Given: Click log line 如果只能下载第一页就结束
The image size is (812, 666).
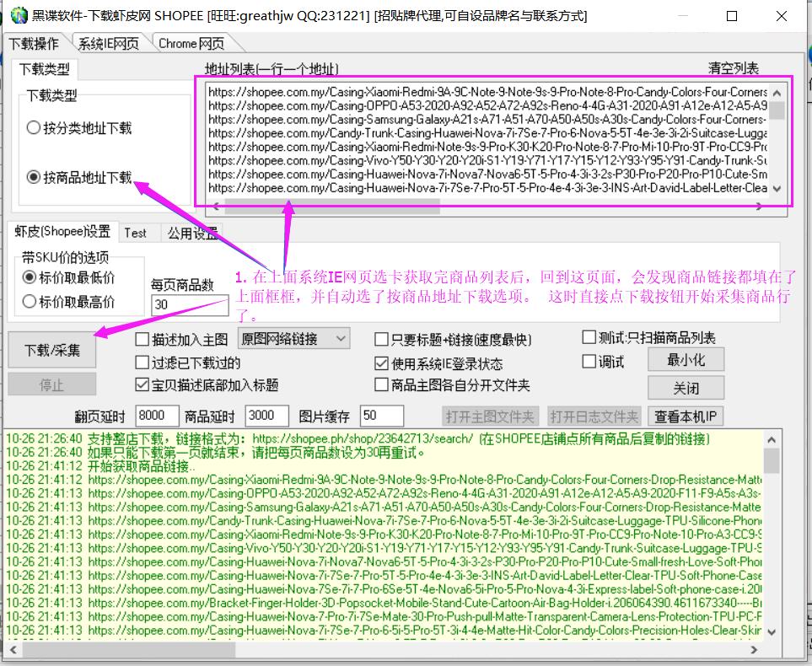Looking at the screenshot, I should 216,453.
